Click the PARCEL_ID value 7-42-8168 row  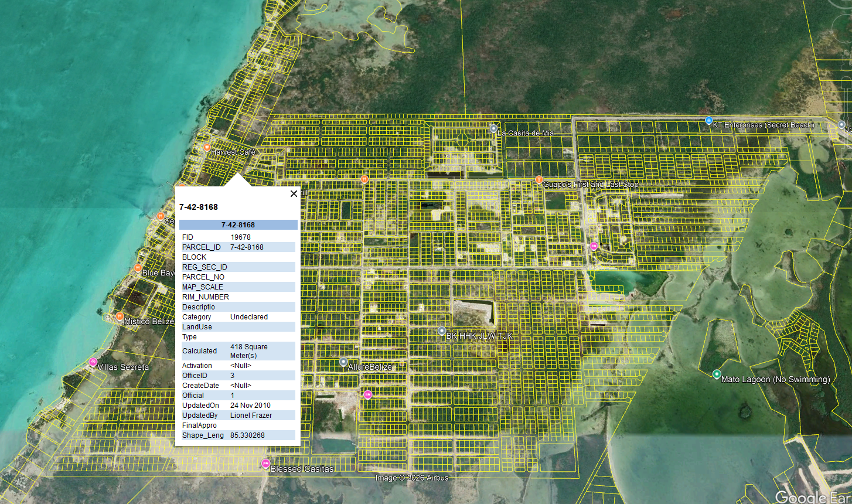click(x=238, y=247)
